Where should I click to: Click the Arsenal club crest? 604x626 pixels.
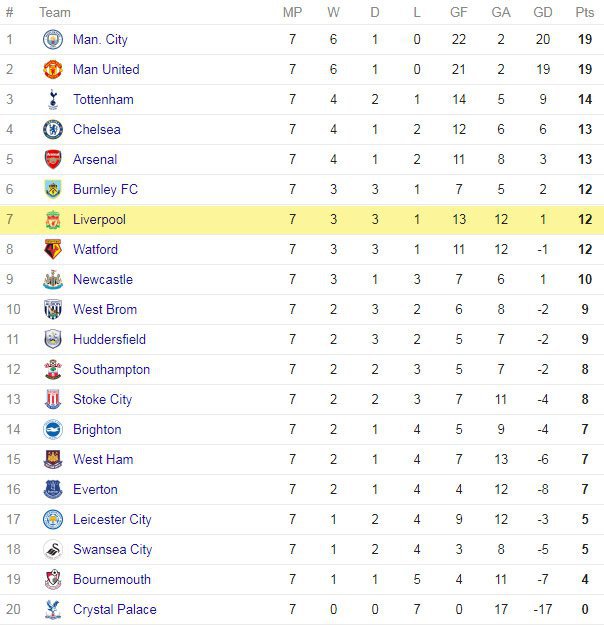53,160
